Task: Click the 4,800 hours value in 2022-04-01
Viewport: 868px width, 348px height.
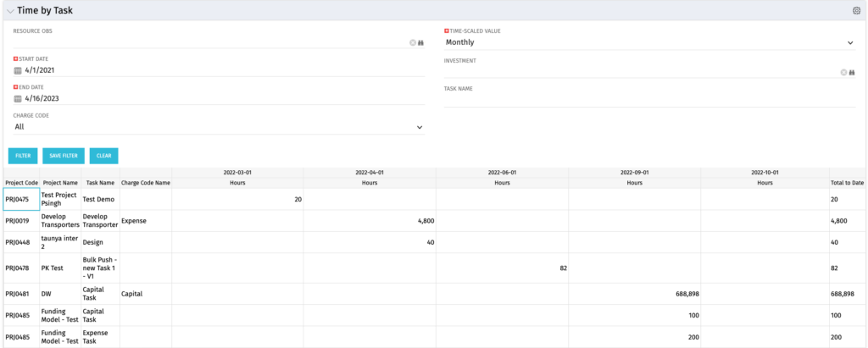Action: tap(426, 221)
